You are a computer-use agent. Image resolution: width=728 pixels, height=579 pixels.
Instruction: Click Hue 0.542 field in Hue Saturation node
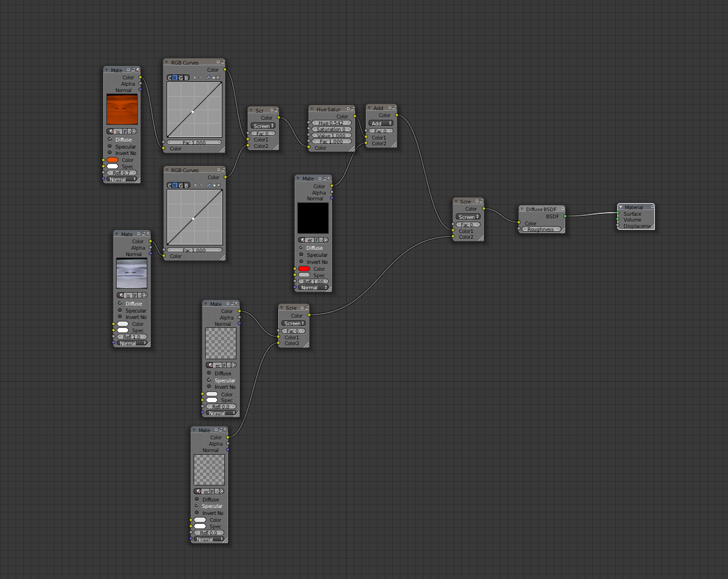[x=331, y=123]
